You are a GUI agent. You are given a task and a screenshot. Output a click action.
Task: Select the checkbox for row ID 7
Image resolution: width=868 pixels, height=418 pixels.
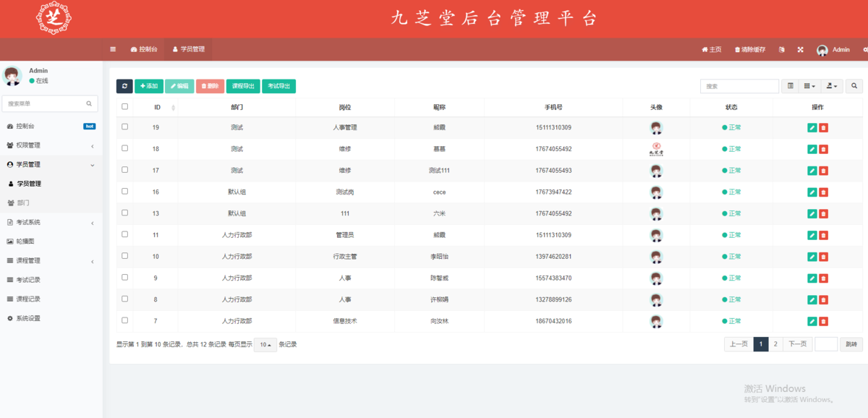125,320
